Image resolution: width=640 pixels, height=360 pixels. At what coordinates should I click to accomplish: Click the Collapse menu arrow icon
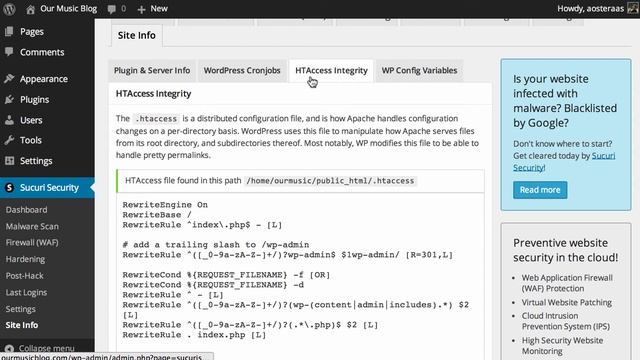click(9, 349)
